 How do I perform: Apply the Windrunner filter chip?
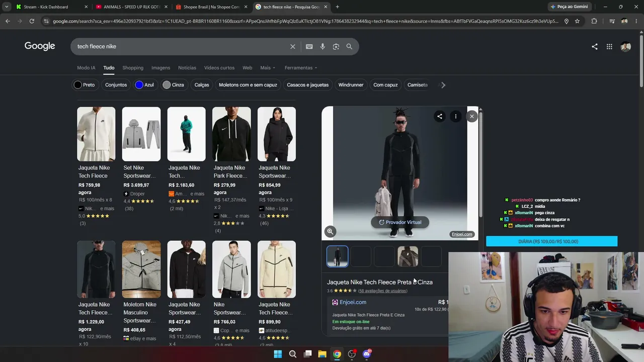point(351,85)
